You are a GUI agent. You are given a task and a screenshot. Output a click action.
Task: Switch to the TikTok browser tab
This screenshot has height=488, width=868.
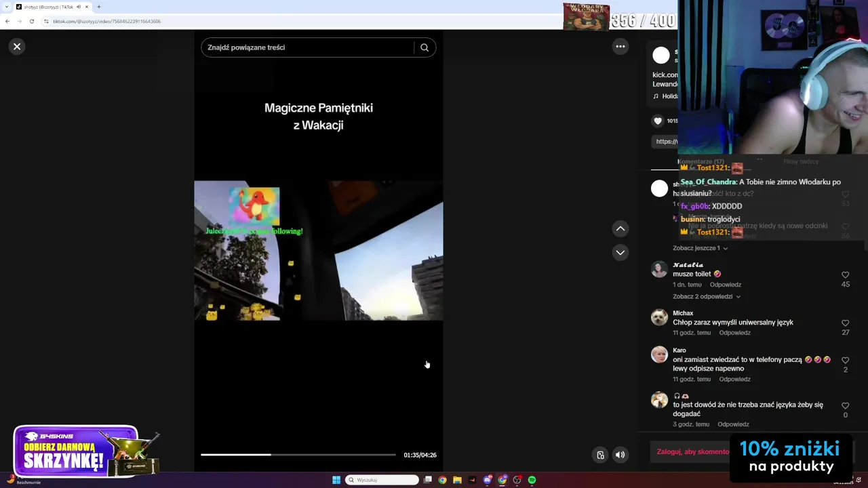coord(53,7)
